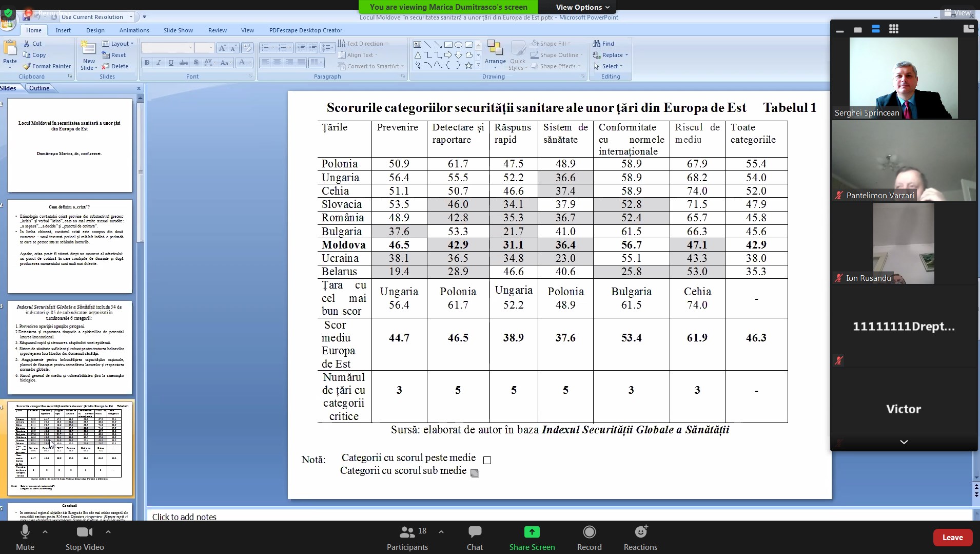
Task: Toggle Bold formatting
Action: click(x=147, y=63)
